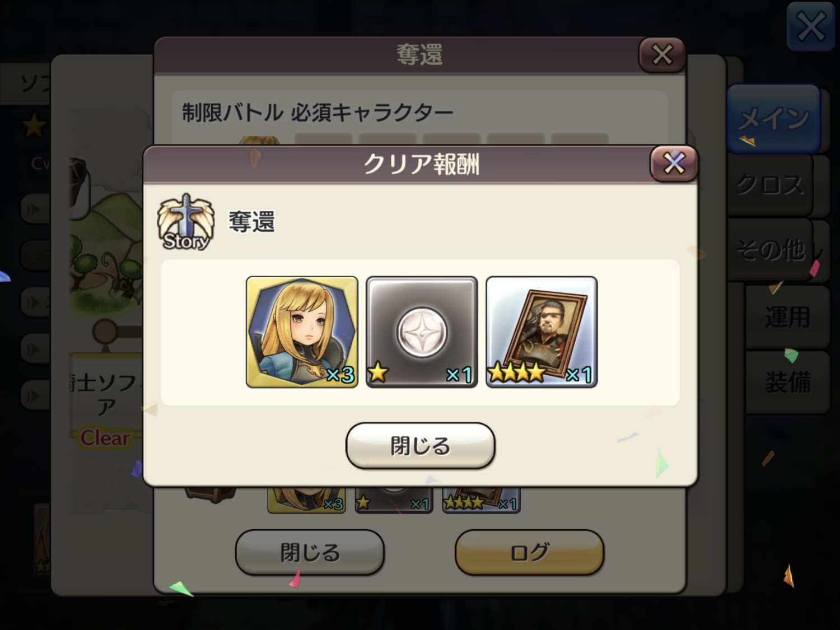This screenshot has width=840, height=630.
Task: Click the winged sword Story icon
Action: (185, 222)
